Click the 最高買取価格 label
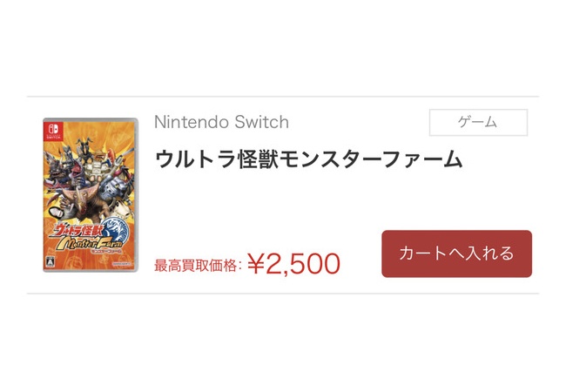The width and height of the screenshot is (566, 392). (196, 266)
